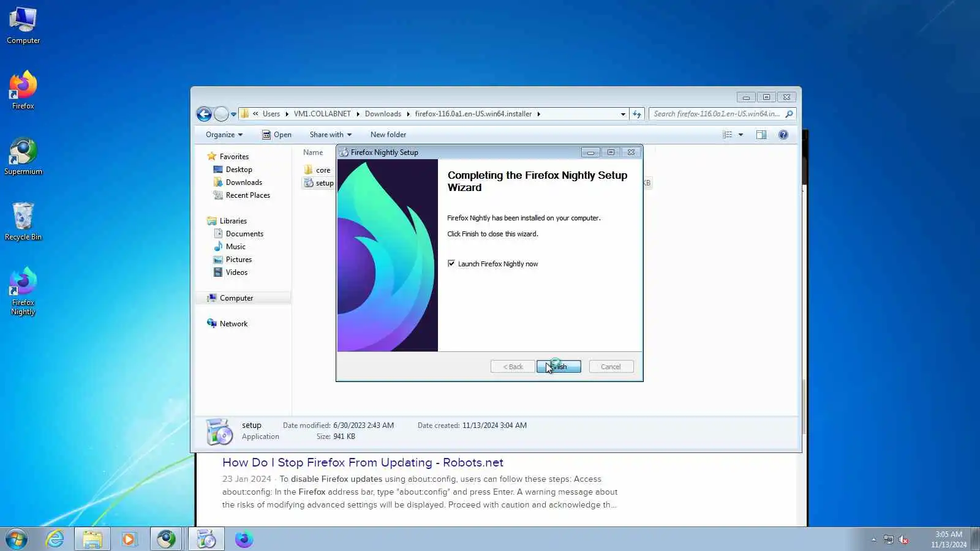Click the Windows Start button

coord(17,539)
